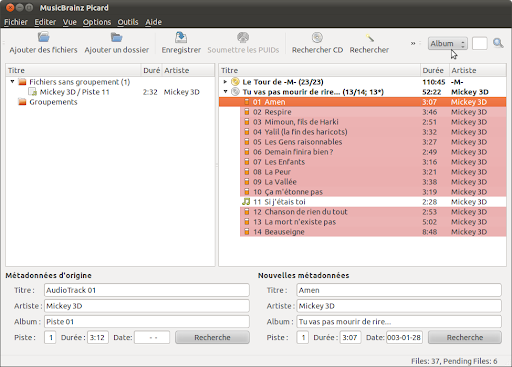Click the original Piste number field
Viewport: 512px width, 367px height.
pyautogui.click(x=50, y=337)
